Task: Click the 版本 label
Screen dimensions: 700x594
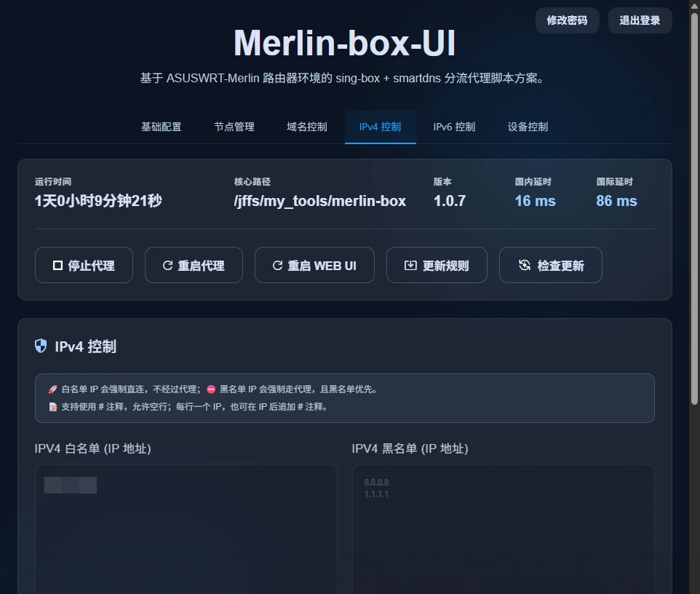Action: point(442,182)
